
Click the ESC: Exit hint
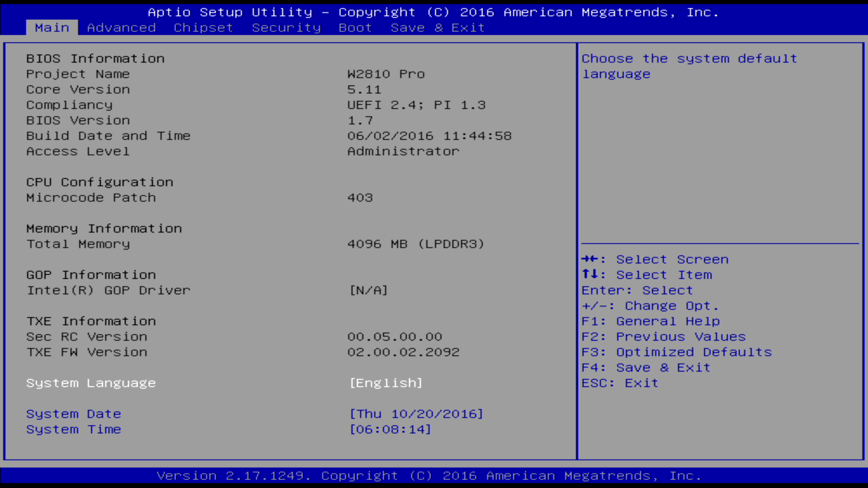(619, 383)
